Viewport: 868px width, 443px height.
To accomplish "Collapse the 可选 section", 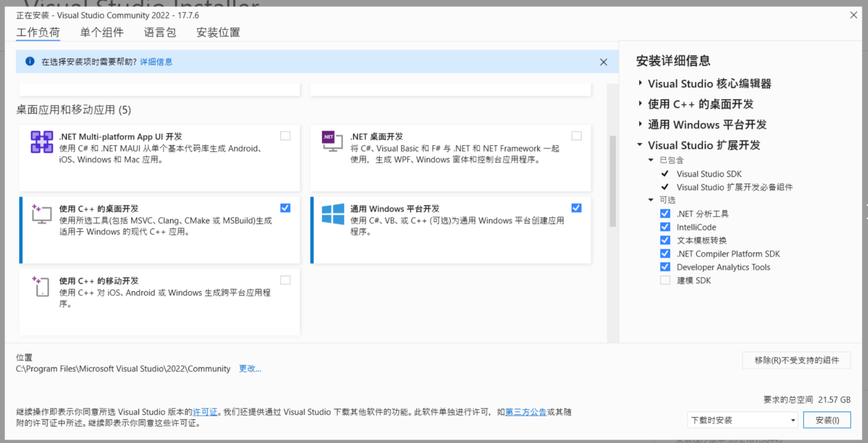I will point(651,200).
